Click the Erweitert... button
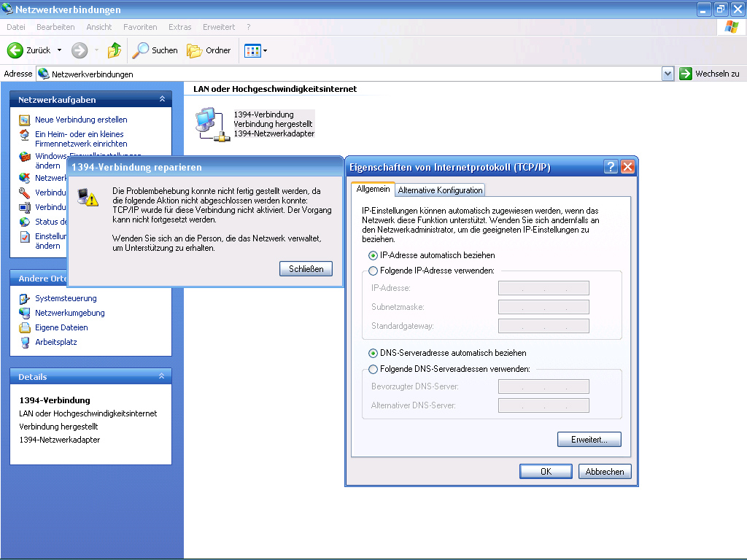Screen dimensions: 747x560 click(589, 440)
